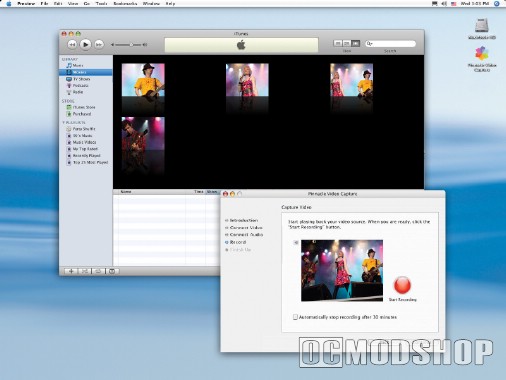The height and width of the screenshot is (380, 506).
Task: Open the Apple menu in the menu bar
Action: (x=9, y=4)
